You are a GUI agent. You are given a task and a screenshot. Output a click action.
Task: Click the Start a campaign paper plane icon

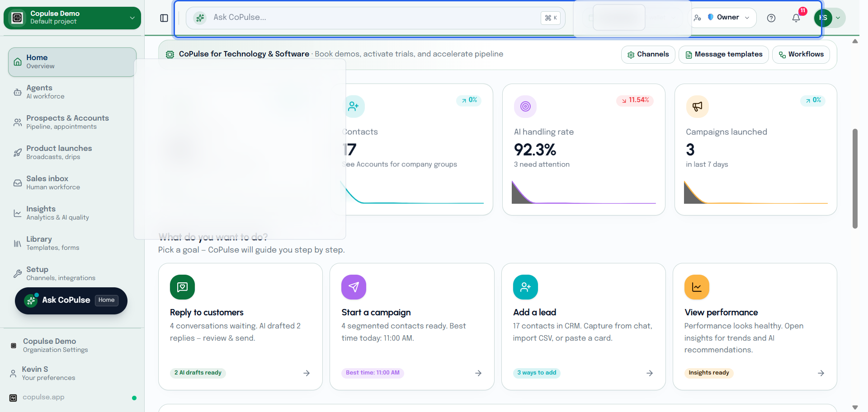click(354, 287)
